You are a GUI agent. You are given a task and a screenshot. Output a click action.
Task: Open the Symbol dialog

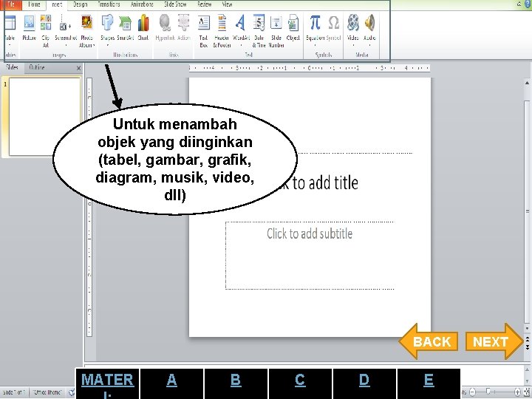(x=333, y=29)
